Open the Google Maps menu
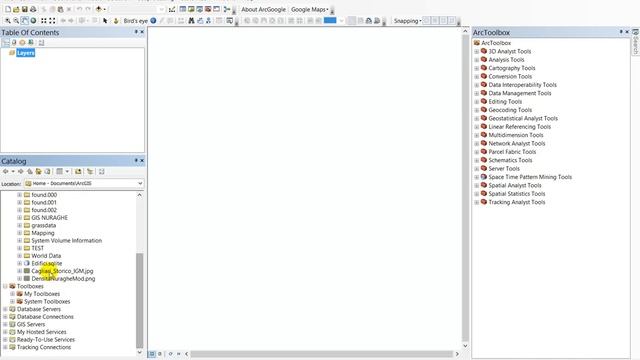 (x=310, y=9)
